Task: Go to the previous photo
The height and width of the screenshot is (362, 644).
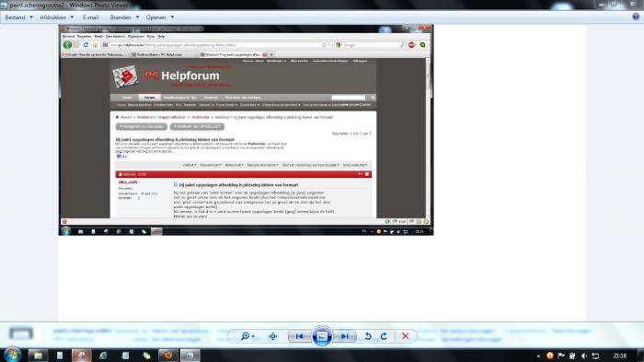Action: point(299,336)
